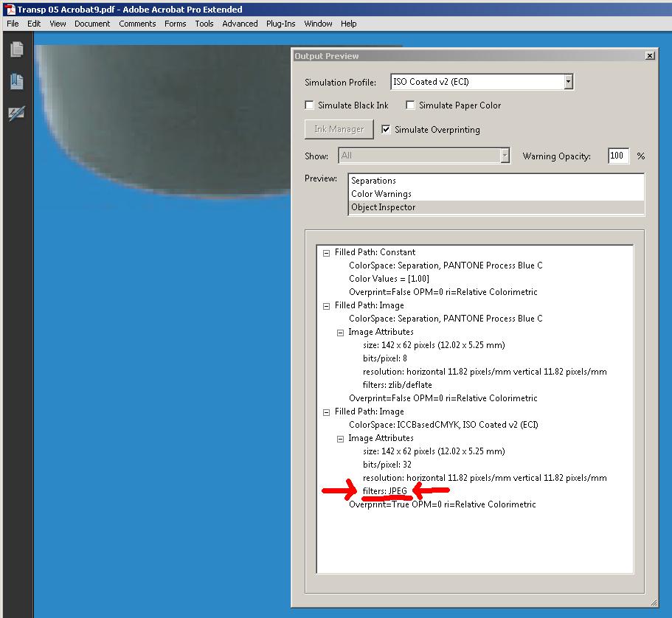Select the 'filters: zlib/deflate' row

pos(397,385)
